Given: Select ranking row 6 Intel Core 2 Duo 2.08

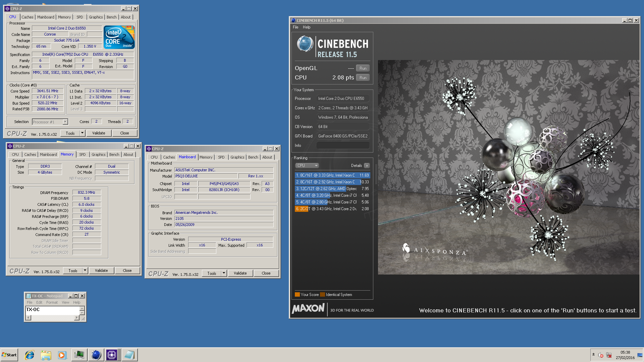Looking at the screenshot, I should pos(332,209).
